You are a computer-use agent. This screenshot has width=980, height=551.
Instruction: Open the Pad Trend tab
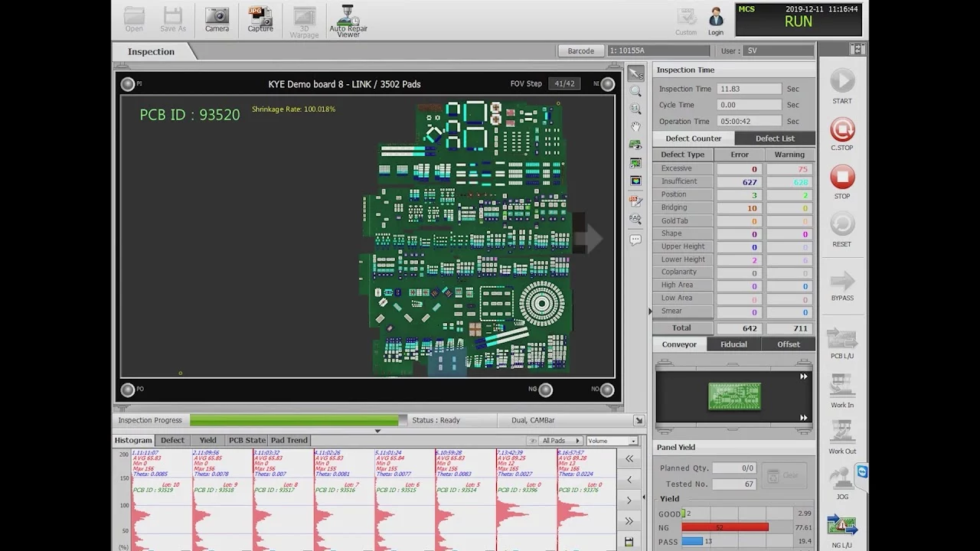pyautogui.click(x=289, y=440)
